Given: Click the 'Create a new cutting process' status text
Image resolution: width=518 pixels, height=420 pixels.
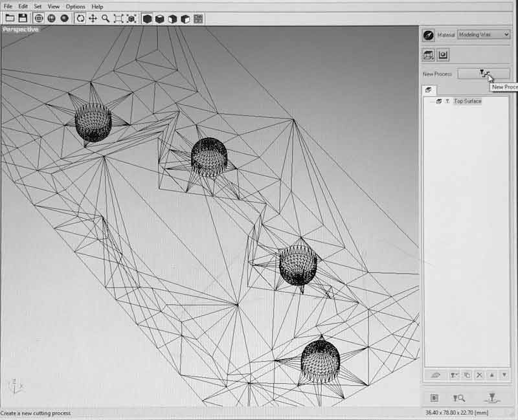Looking at the screenshot, I should point(36,413).
